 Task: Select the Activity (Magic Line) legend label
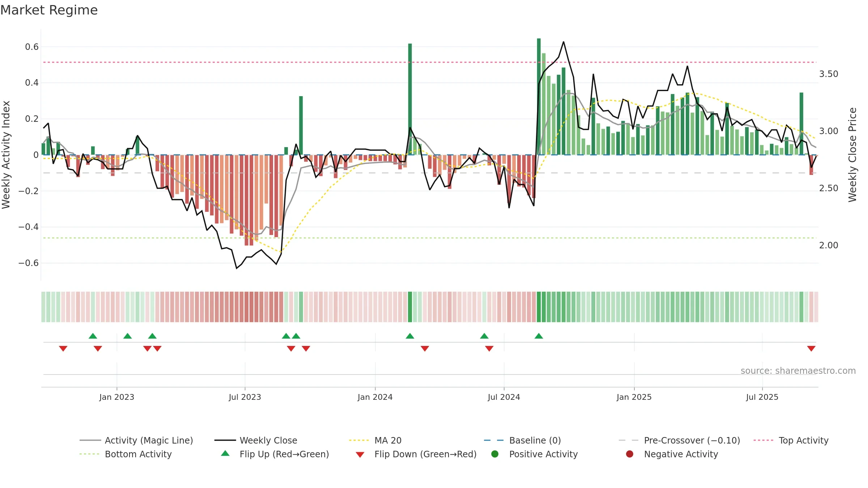(149, 441)
